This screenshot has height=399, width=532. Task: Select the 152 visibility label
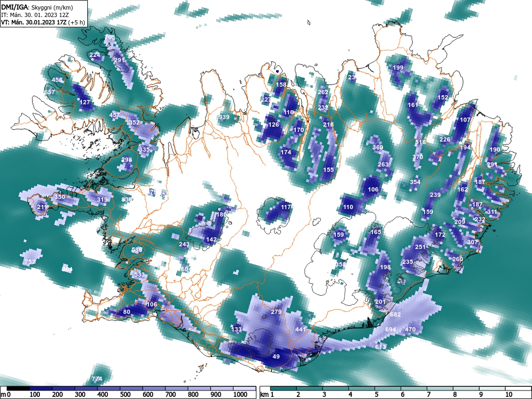coord(443,97)
